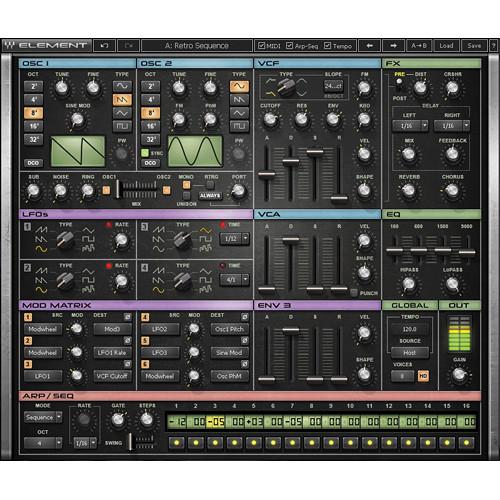Click the EQ 5000 band slider
Screen dimensions: 500x500
[467, 252]
